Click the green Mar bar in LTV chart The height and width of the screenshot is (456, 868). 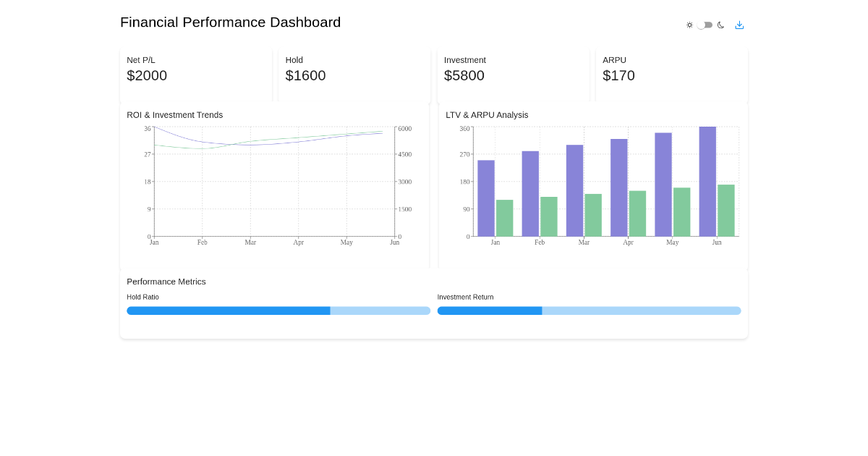coord(593,215)
